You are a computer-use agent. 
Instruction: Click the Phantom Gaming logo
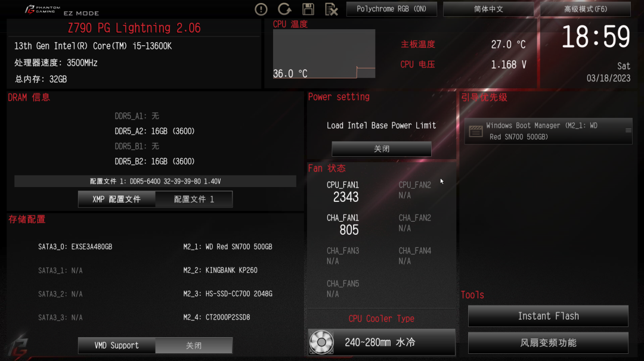click(x=43, y=9)
